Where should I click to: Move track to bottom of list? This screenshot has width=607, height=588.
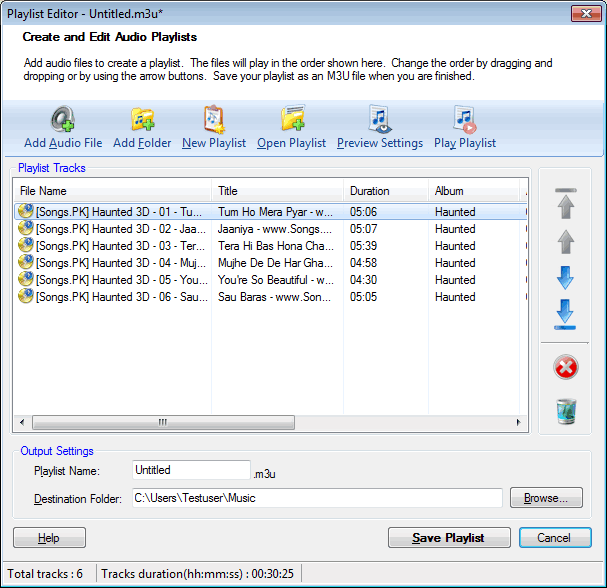coord(565,314)
